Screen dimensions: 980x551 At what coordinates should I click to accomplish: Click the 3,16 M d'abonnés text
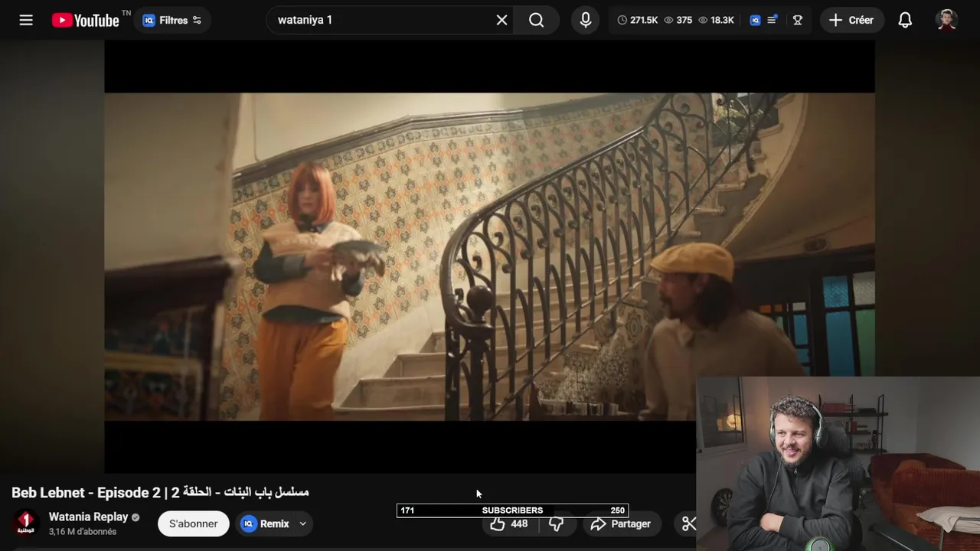pyautogui.click(x=83, y=531)
